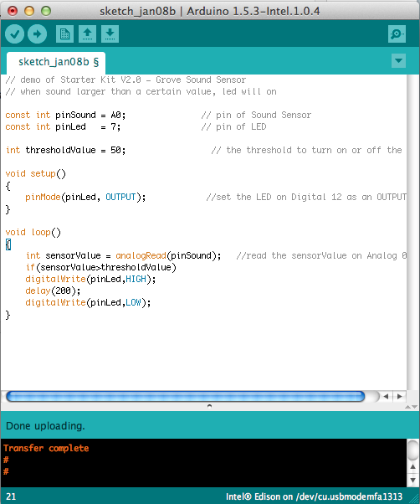The height and width of the screenshot is (504, 420).
Task: Click line number 21 in status bar
Action: (x=11, y=496)
